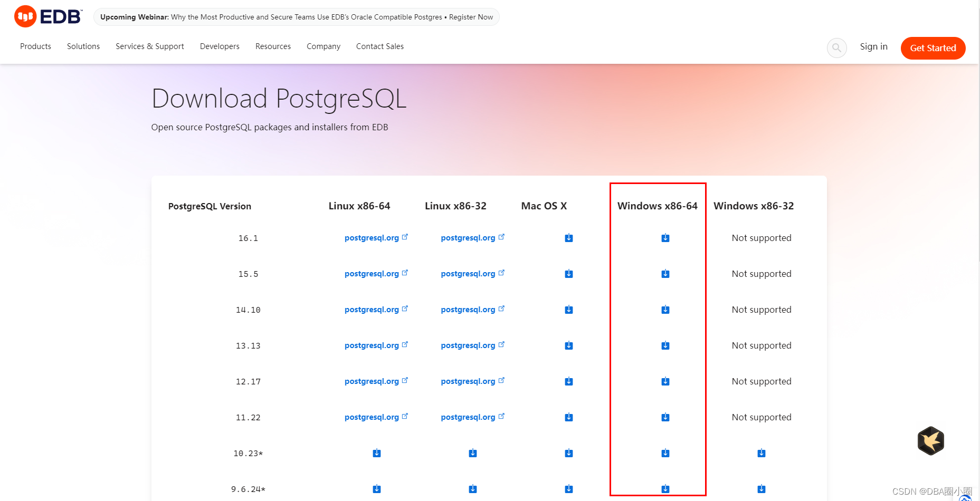
Task: Click the 12.17 version number cell
Action: click(248, 382)
